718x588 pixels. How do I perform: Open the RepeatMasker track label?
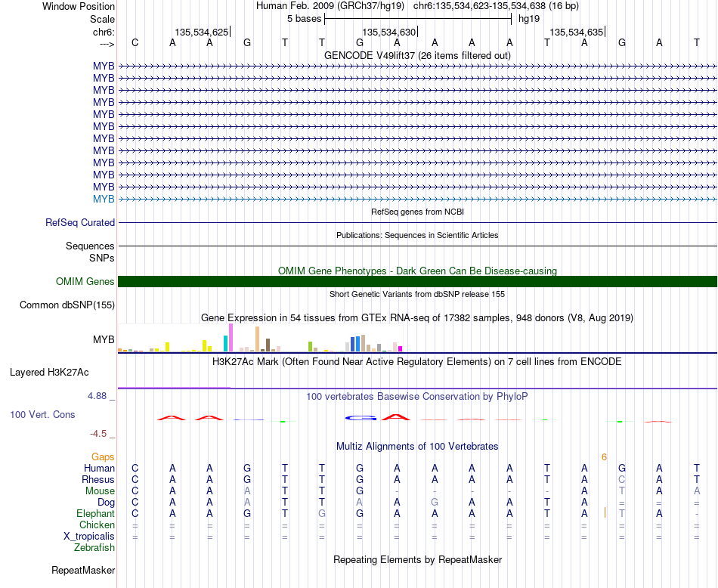click(83, 570)
